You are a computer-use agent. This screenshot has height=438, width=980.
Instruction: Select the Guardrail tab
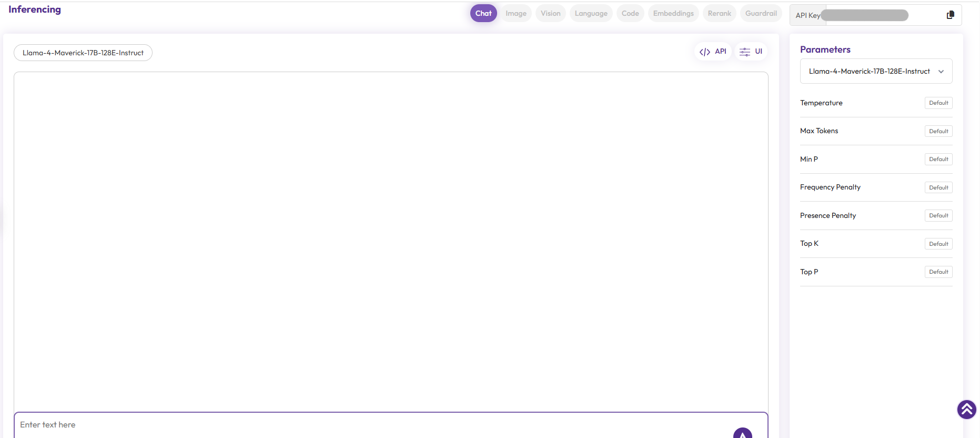(x=761, y=14)
